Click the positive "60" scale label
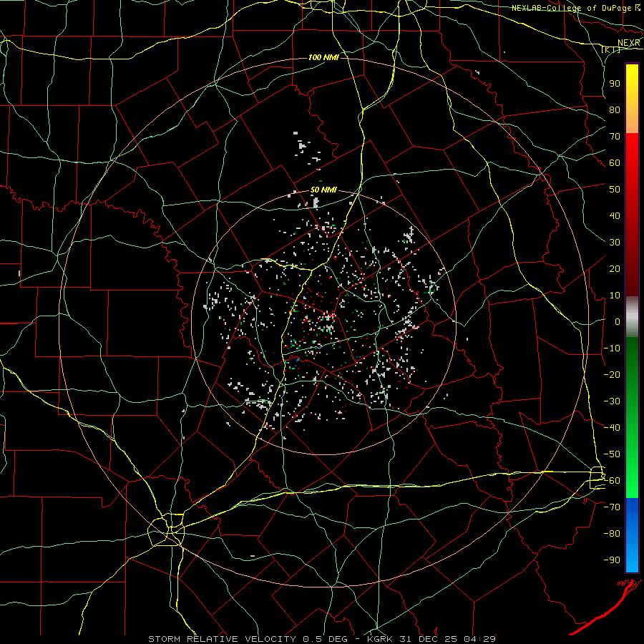644x644 pixels. (615, 163)
